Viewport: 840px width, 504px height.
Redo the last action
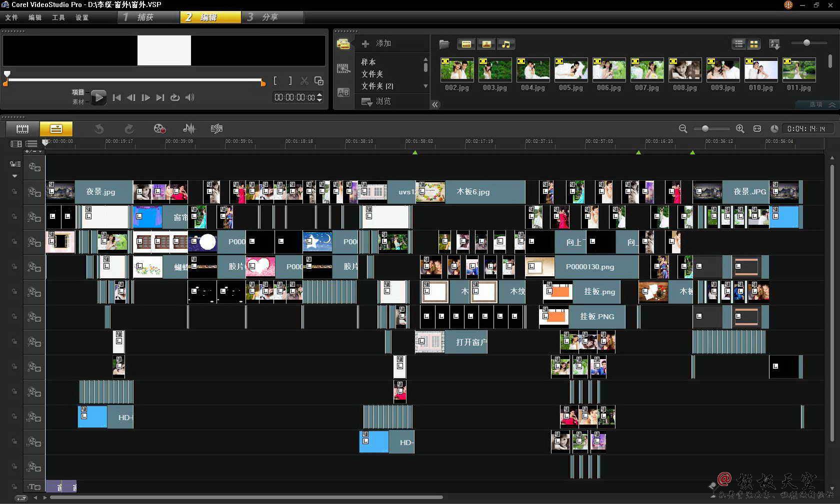[x=129, y=129]
